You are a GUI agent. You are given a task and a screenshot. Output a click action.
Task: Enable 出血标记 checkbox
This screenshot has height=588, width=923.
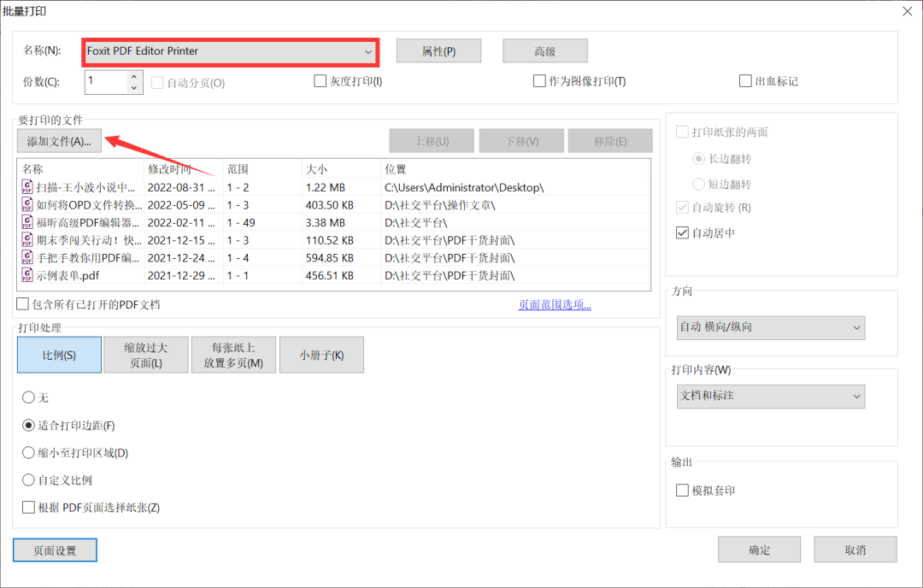click(745, 81)
